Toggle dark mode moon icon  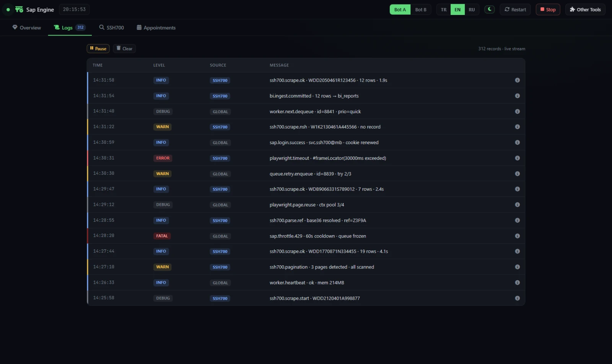tap(490, 9)
